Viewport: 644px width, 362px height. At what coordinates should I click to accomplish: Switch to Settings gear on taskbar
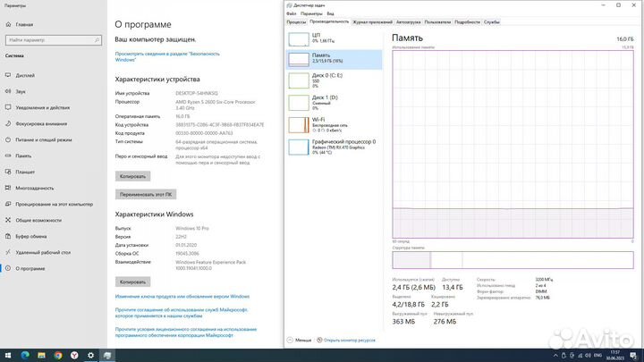[90, 356]
